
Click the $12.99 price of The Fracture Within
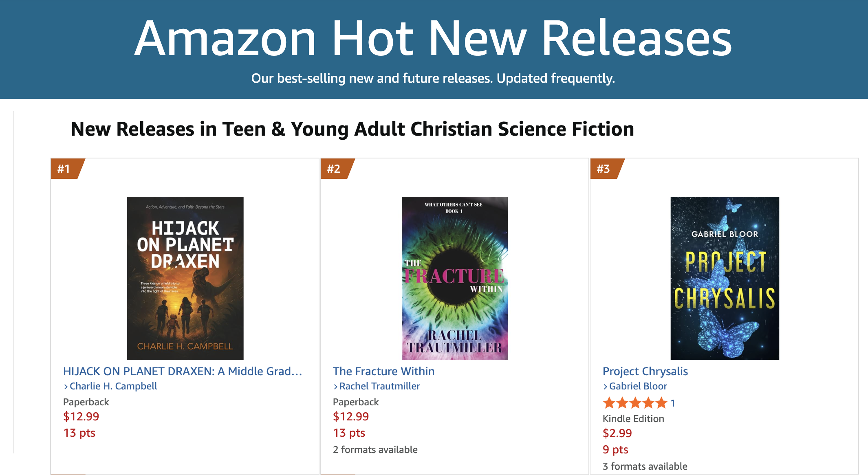pyautogui.click(x=351, y=416)
